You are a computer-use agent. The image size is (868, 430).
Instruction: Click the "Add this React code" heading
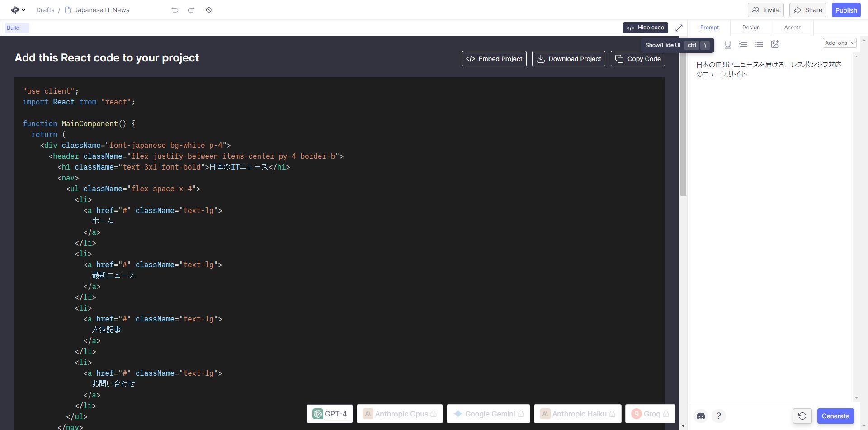point(107,58)
